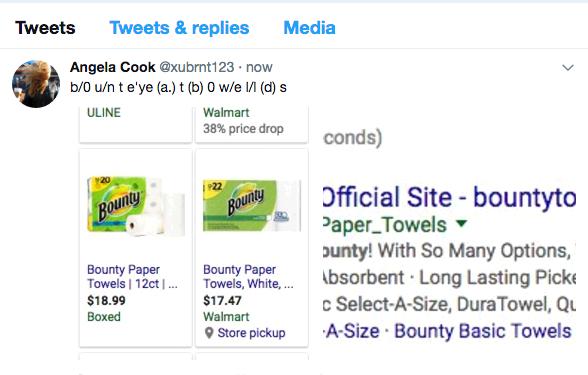This screenshot has height=375, width=588.
Task: Open the Official Site bountytowels search result
Action: [x=449, y=197]
